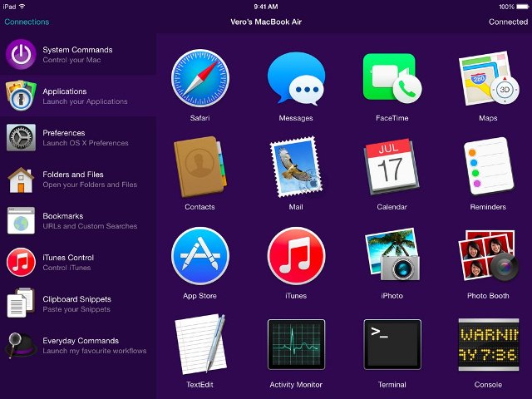Open Activity Monitor icon
Image resolution: width=532 pixels, height=399 pixels.
296,344
